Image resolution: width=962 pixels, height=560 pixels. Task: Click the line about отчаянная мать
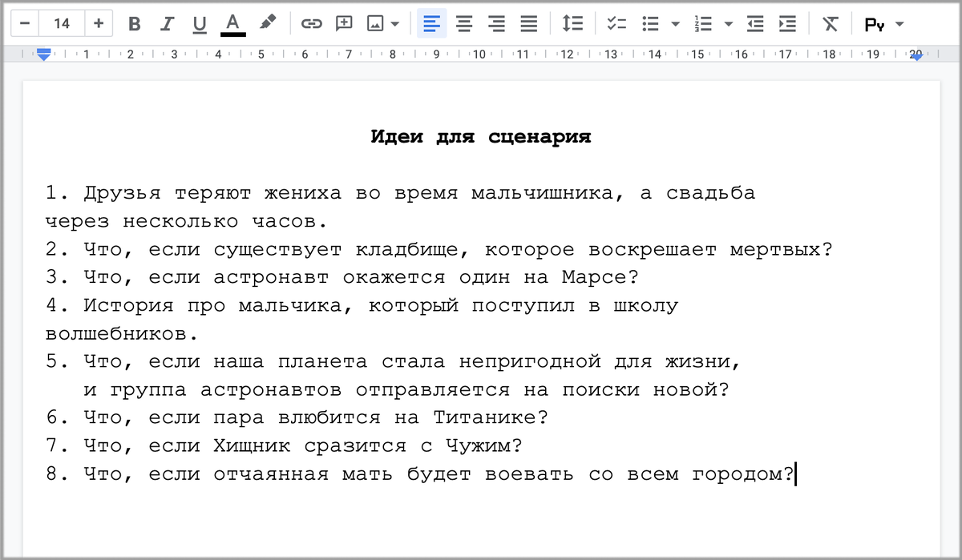click(x=419, y=474)
